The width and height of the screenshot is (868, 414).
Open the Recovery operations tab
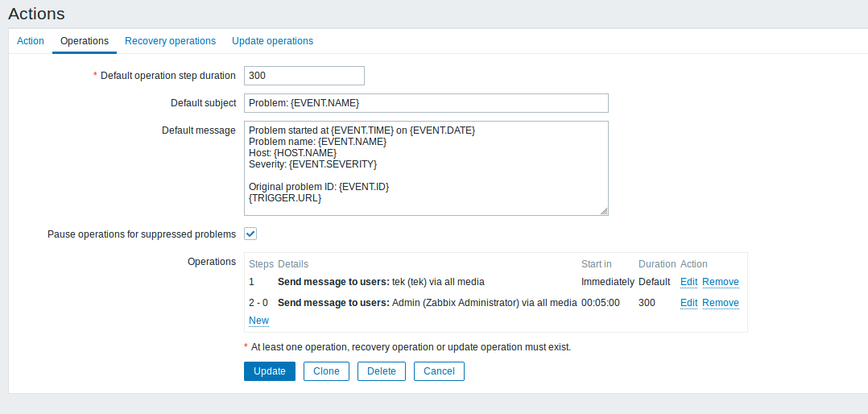coord(170,41)
